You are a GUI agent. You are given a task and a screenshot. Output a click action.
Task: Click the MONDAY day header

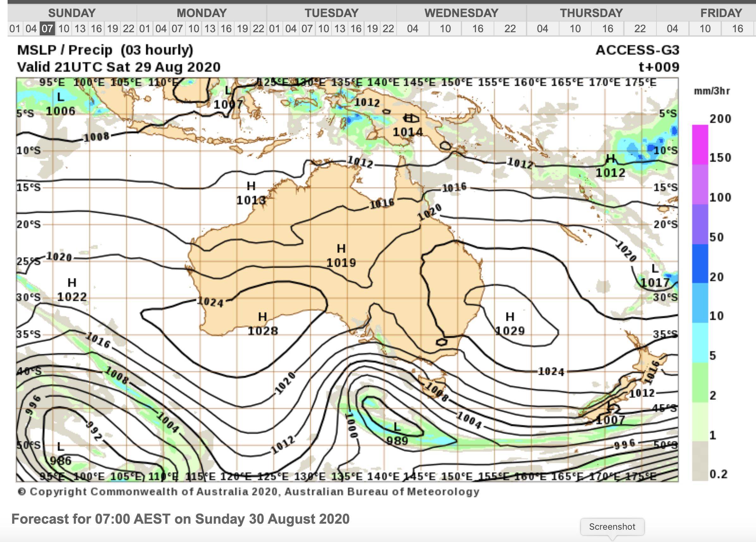pyautogui.click(x=202, y=13)
